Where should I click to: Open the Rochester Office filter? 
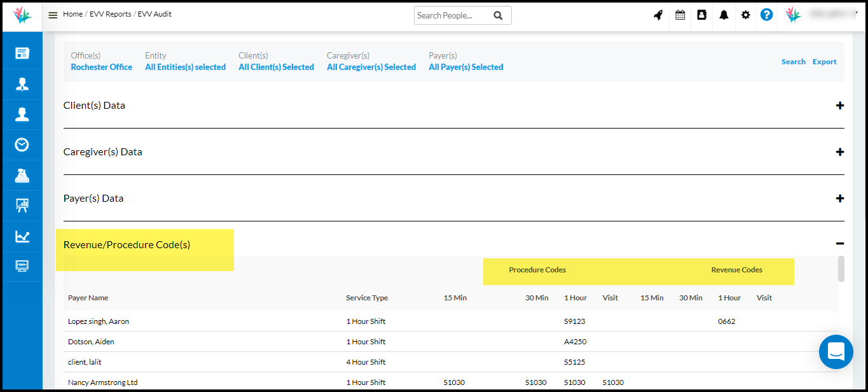coord(102,67)
